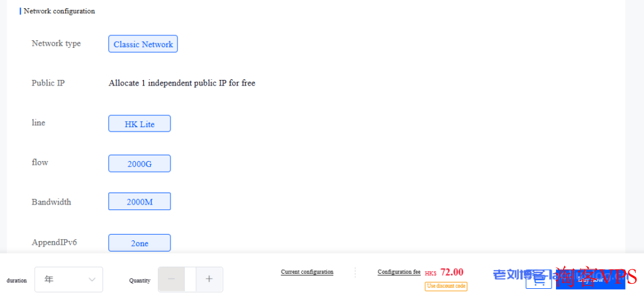Open the duration dropdown showing 年
644x297 pixels.
pyautogui.click(x=69, y=279)
